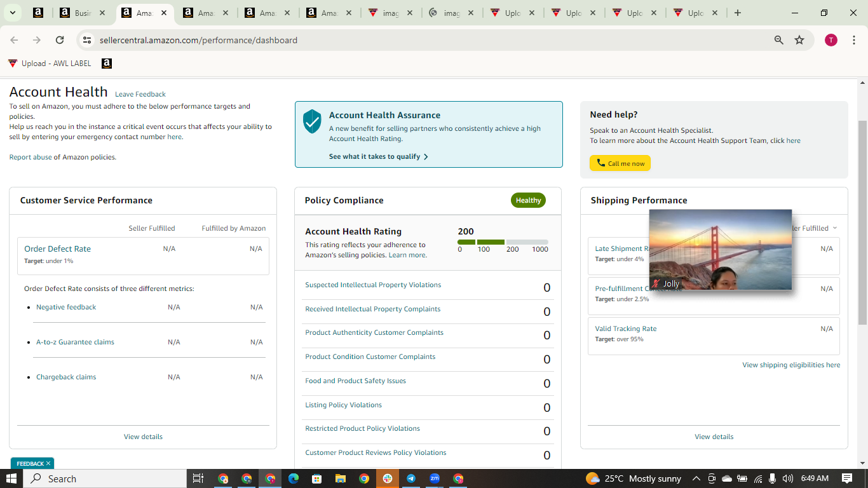Open Suspected Intellectual Property Violations
Image resolution: width=868 pixels, height=488 pixels.
pos(373,285)
